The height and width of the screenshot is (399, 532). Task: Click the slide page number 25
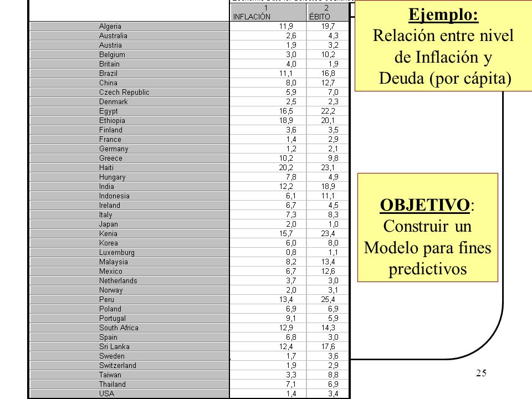click(481, 373)
